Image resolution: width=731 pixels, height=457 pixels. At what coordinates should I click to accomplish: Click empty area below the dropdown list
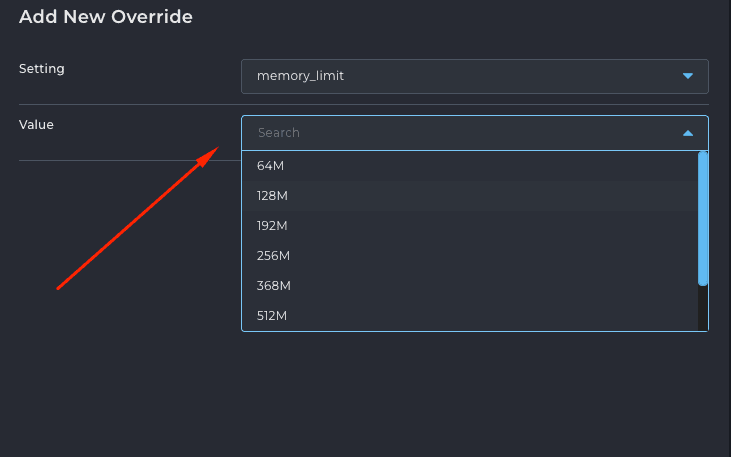tap(475, 392)
